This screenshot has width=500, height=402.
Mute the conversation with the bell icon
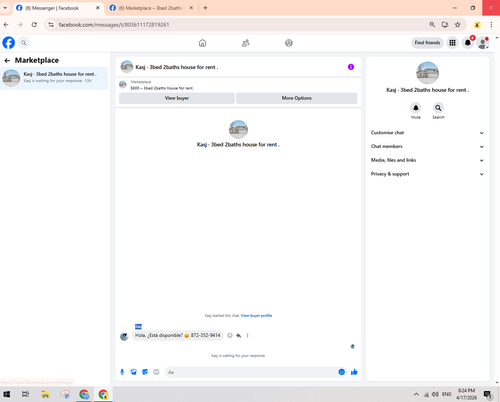point(416,108)
